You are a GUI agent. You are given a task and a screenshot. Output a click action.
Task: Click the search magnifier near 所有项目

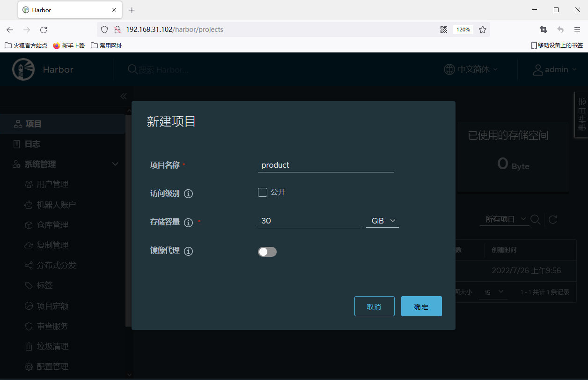[x=536, y=219]
